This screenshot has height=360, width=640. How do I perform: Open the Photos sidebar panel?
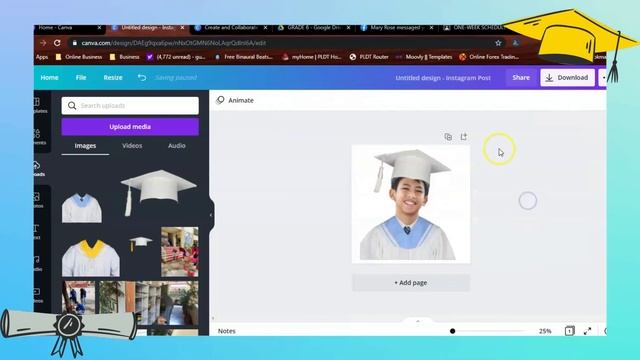coord(39,200)
